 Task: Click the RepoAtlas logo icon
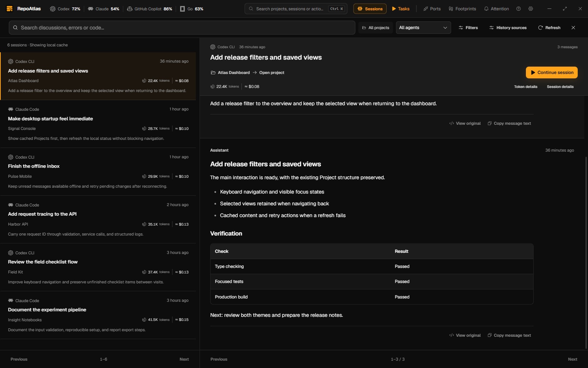pyautogui.click(x=10, y=9)
